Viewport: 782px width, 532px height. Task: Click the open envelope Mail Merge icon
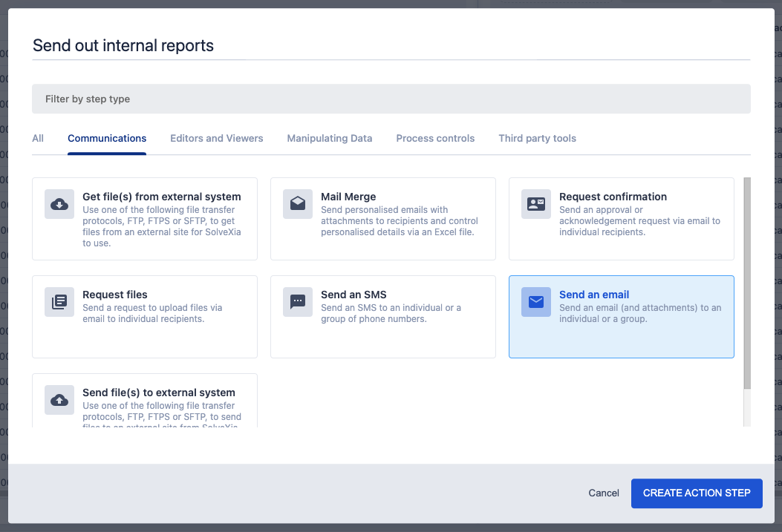[x=298, y=204]
